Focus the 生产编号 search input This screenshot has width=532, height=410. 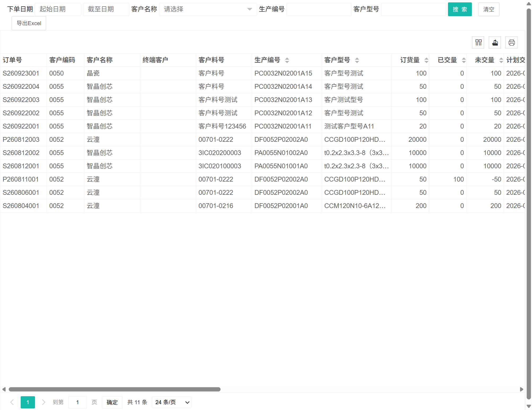tap(319, 9)
